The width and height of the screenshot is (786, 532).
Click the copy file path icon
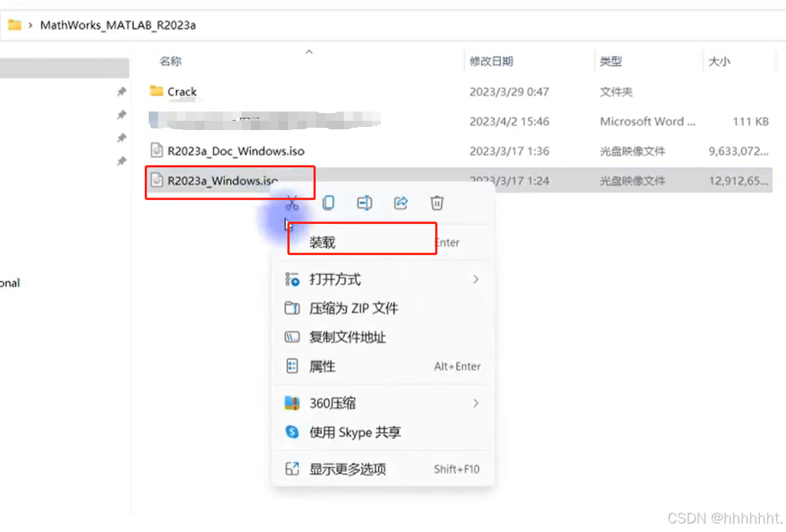tap(292, 337)
